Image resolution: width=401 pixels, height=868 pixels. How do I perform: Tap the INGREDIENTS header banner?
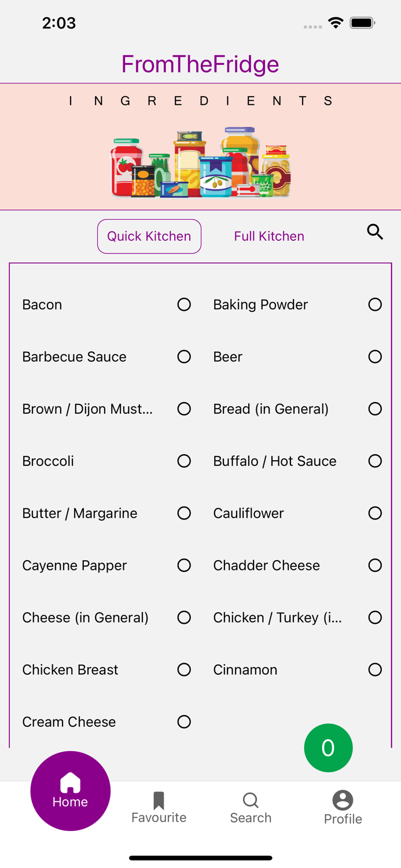click(x=200, y=101)
